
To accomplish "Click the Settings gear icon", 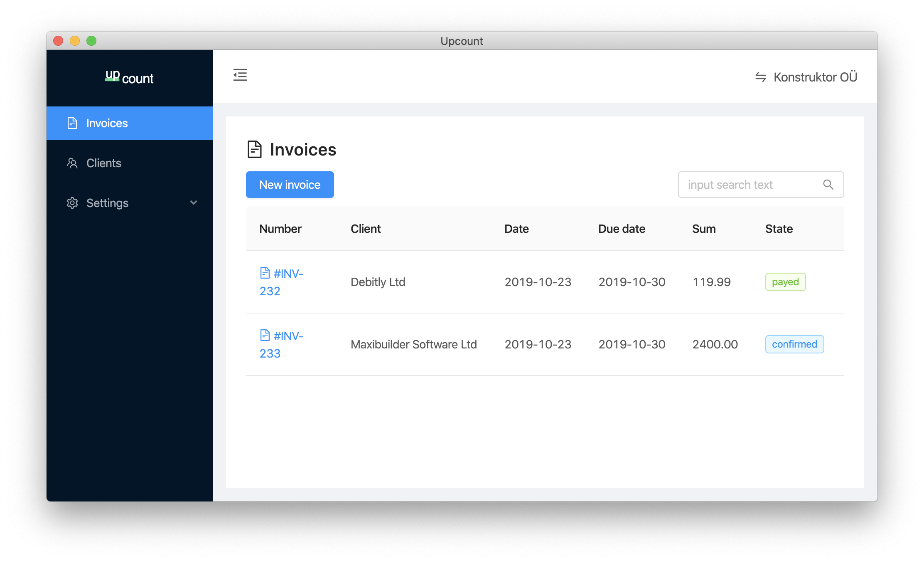I will [72, 203].
